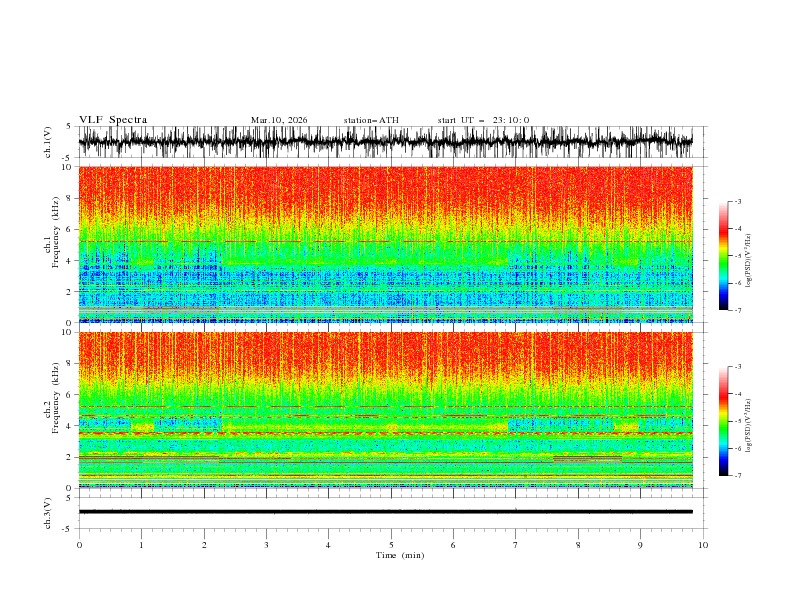Viewport: 792px width, 612px height.
Task: Click the "5" tick of ch.1 voltage axis
Action: click(71, 126)
